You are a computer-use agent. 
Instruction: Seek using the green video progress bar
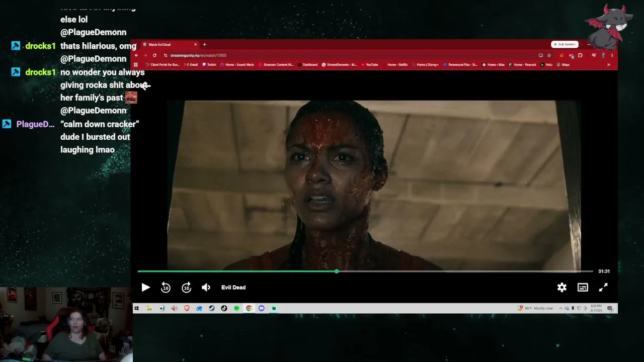365,271
